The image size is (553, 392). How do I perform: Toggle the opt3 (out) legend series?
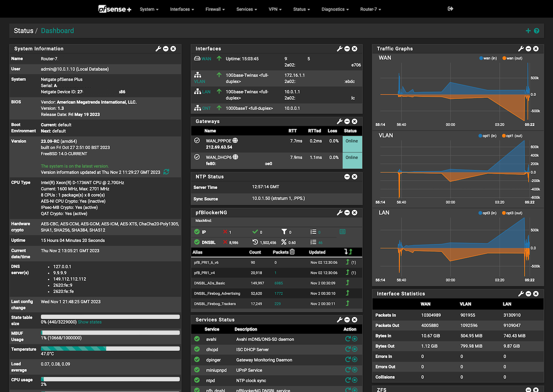[x=512, y=213]
